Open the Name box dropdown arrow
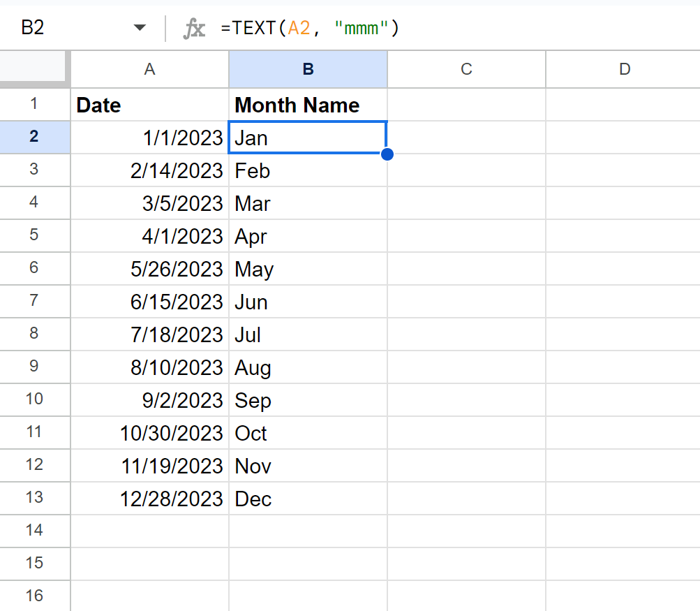This screenshot has height=611, width=700. tap(140, 28)
